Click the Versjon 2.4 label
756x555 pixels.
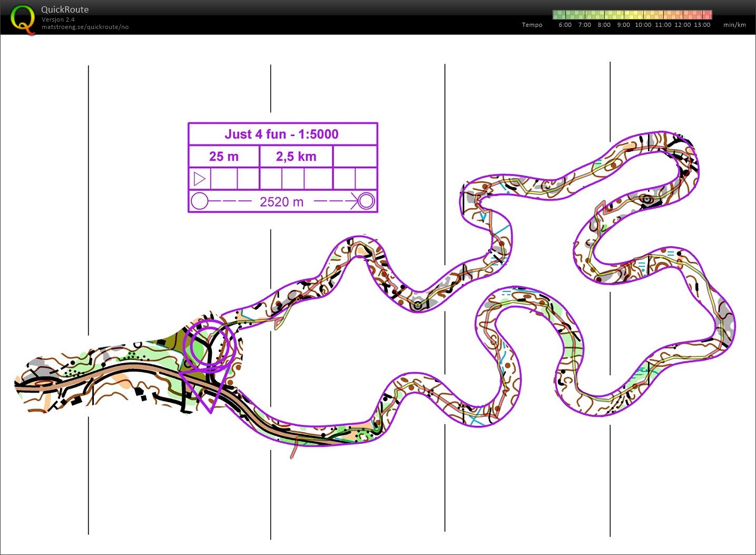58,20
